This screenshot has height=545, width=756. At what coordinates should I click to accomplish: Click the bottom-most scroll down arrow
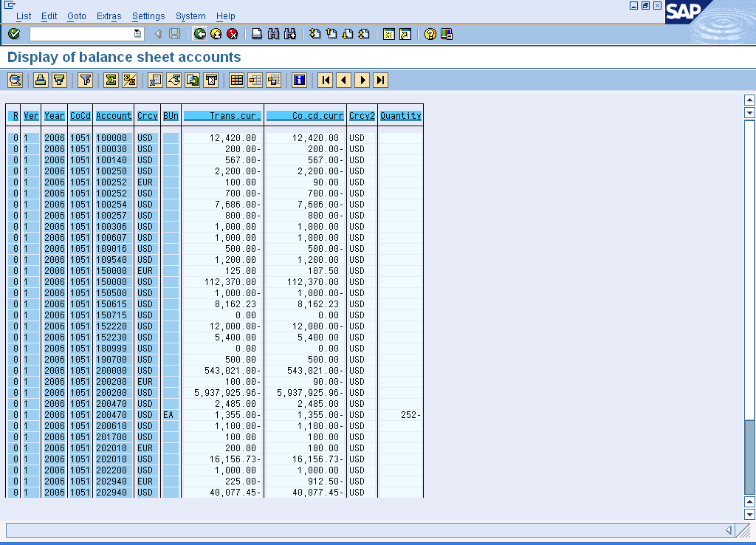click(x=749, y=515)
